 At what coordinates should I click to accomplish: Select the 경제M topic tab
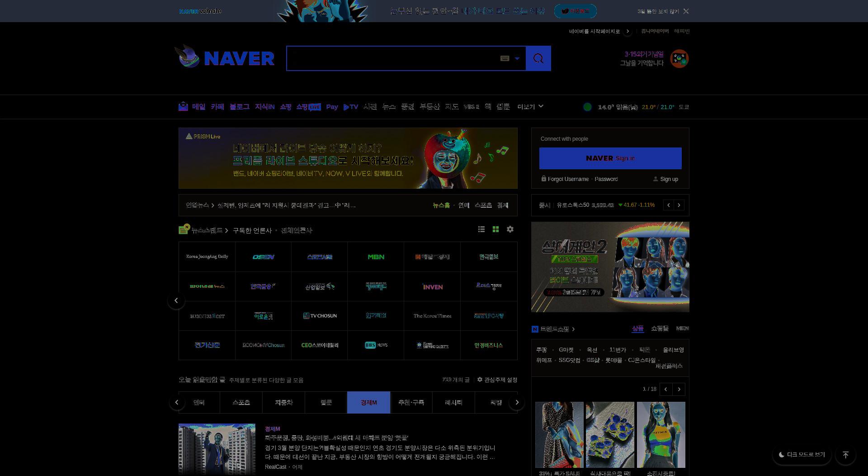[x=368, y=402]
